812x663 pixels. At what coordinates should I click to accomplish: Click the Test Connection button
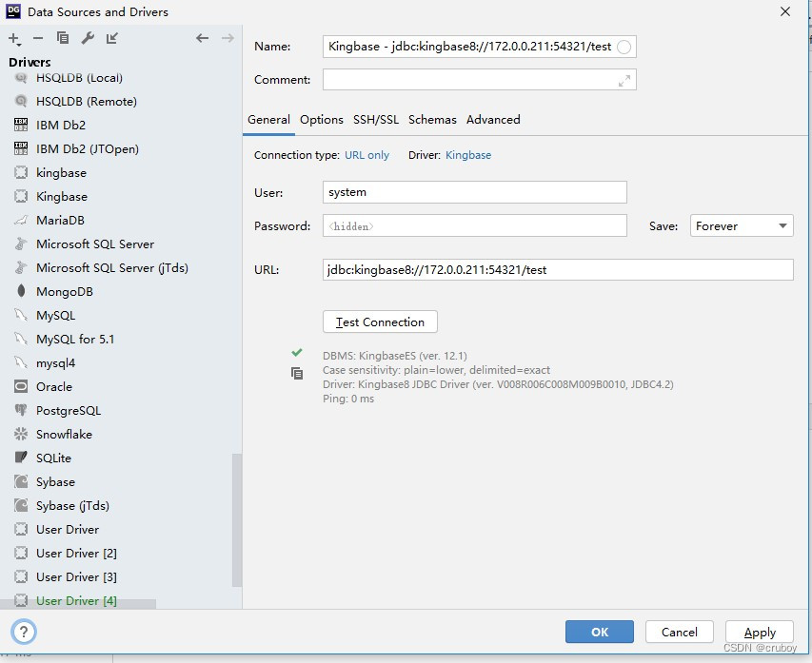point(379,322)
